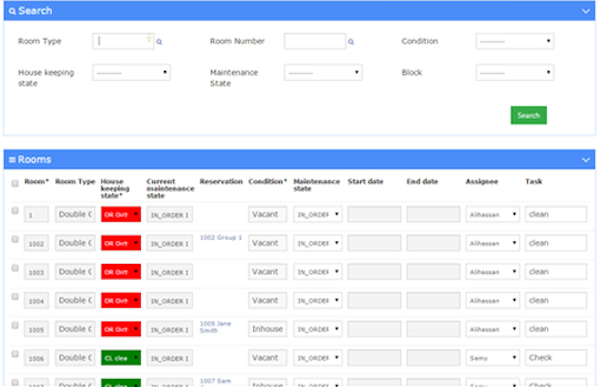Click the Assignee column header

tap(481, 181)
